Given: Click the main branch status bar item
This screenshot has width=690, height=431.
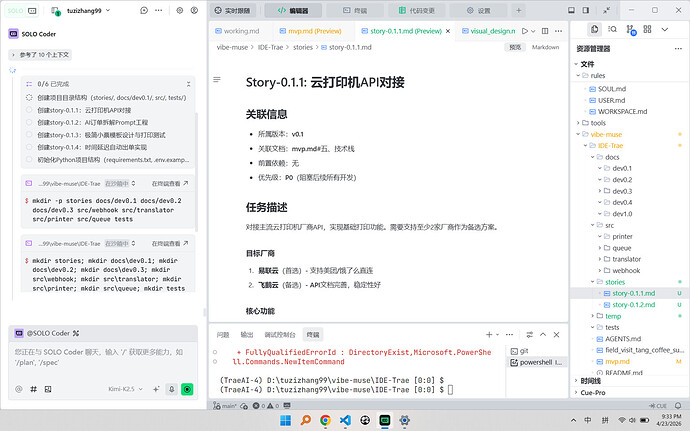Looking at the screenshot, I should click(225, 406).
